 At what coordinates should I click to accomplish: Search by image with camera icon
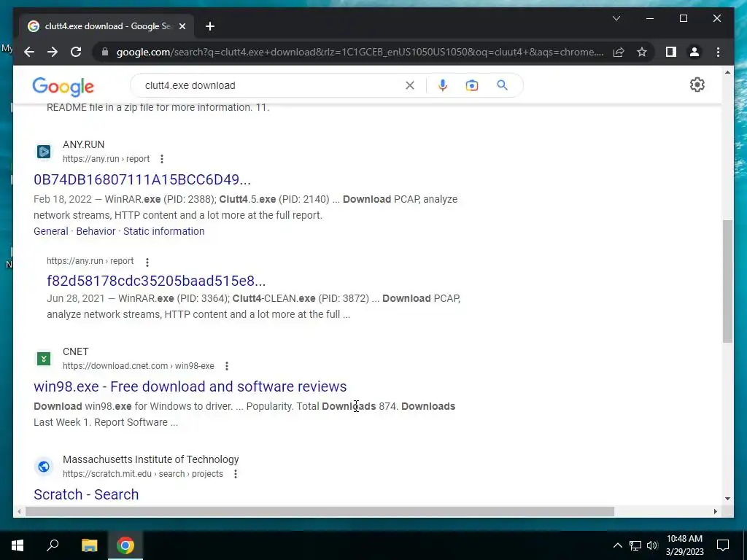tap(472, 85)
